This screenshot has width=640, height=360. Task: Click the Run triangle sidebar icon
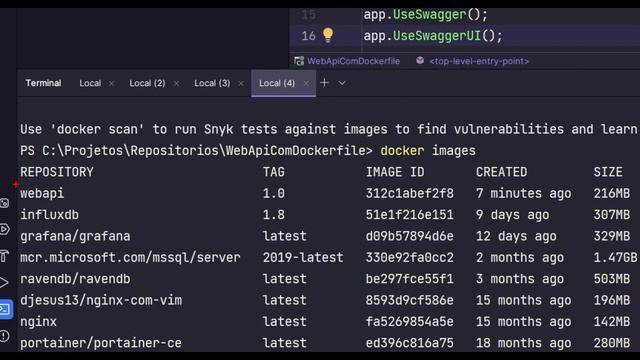(4, 282)
